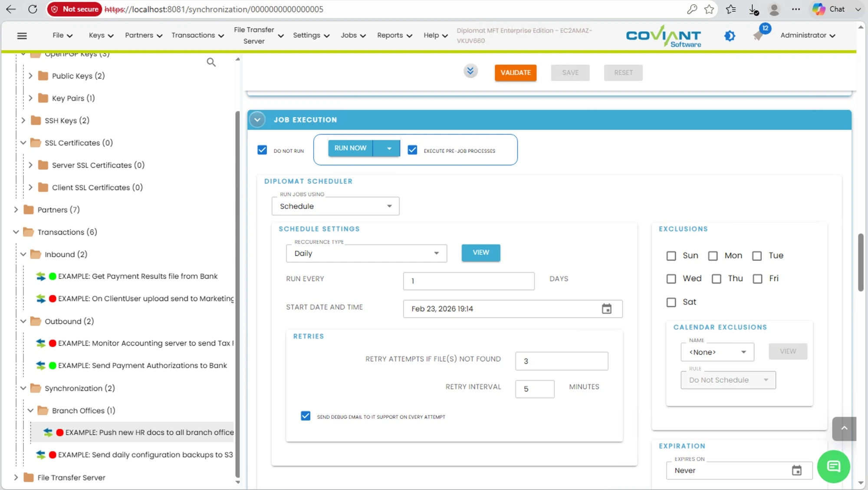
Task: Open the Jobs menu
Action: [353, 36]
